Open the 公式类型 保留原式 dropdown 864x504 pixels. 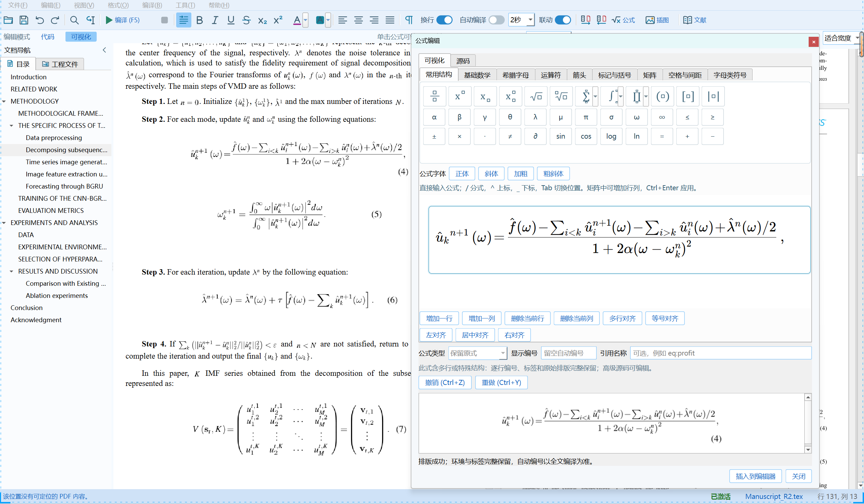(x=477, y=353)
